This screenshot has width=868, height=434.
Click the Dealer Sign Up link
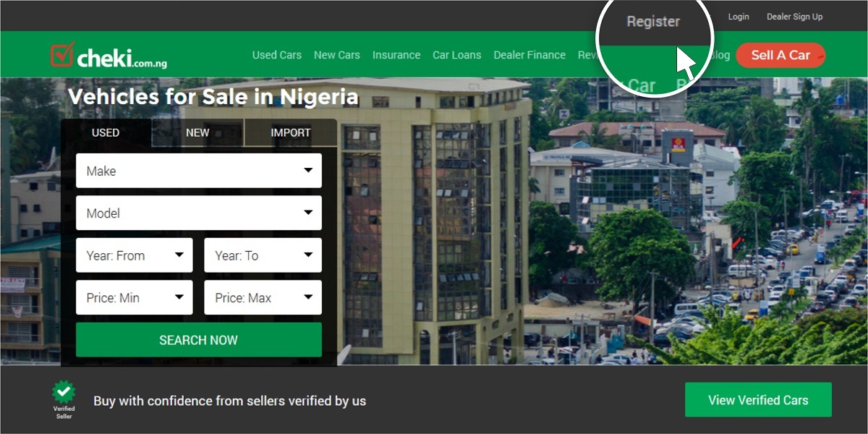[794, 17]
